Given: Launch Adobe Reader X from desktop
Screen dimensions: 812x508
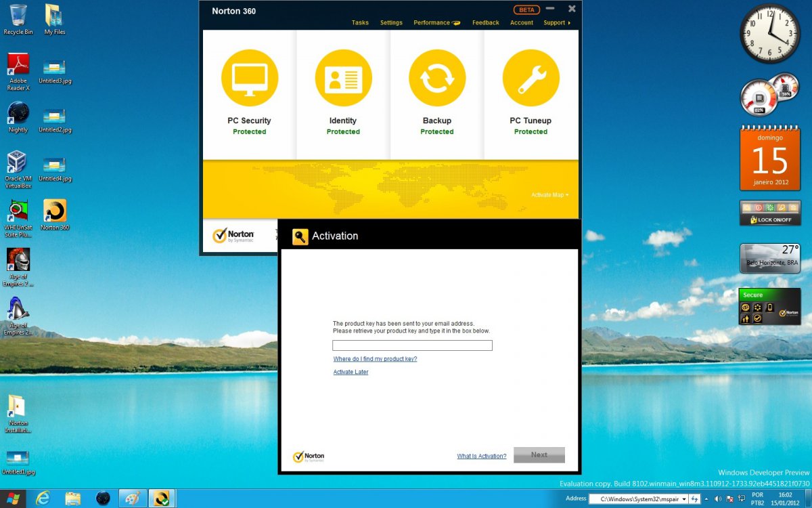Looking at the screenshot, I should [x=18, y=72].
